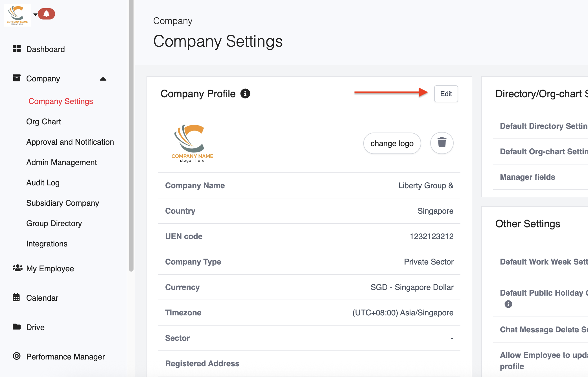Go to Approval and Notification
Viewport: 588px width, 377px height.
[70, 142]
